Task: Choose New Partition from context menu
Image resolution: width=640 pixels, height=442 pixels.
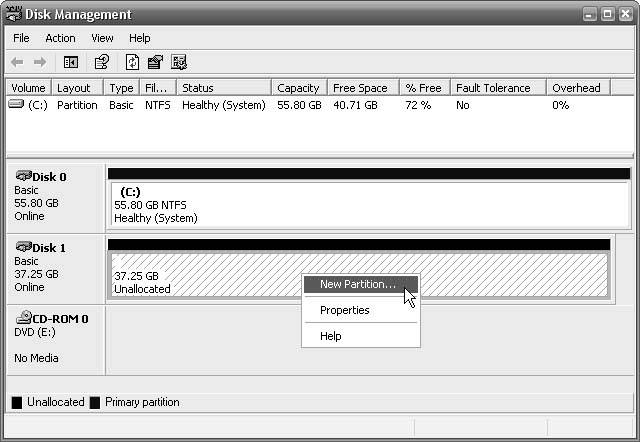Action: [x=357, y=284]
